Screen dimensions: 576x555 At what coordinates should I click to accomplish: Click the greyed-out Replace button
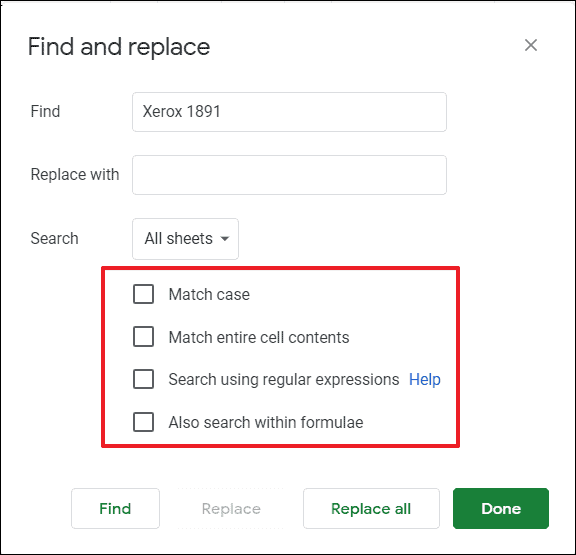tap(231, 509)
